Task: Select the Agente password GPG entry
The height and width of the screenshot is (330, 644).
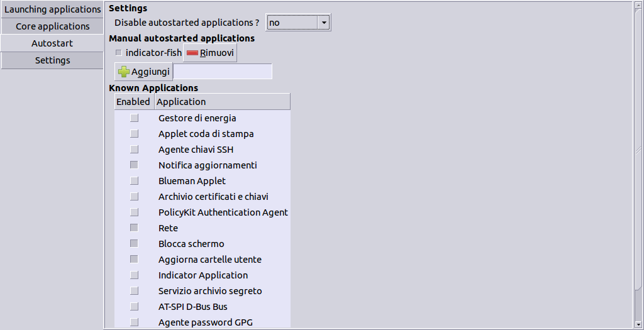Action: (206, 322)
